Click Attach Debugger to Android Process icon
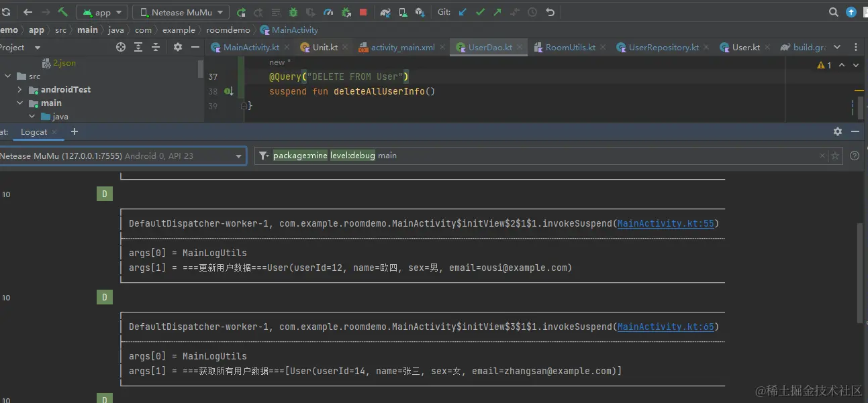 point(346,12)
